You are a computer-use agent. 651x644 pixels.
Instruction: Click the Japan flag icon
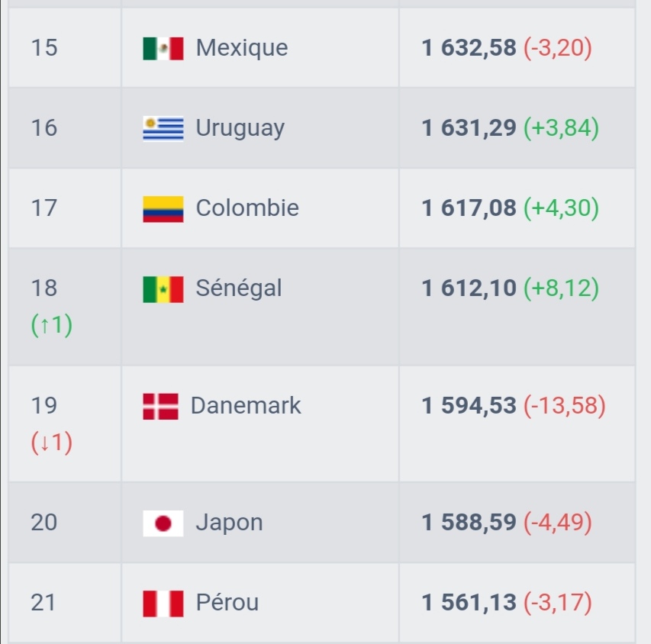coord(163,523)
